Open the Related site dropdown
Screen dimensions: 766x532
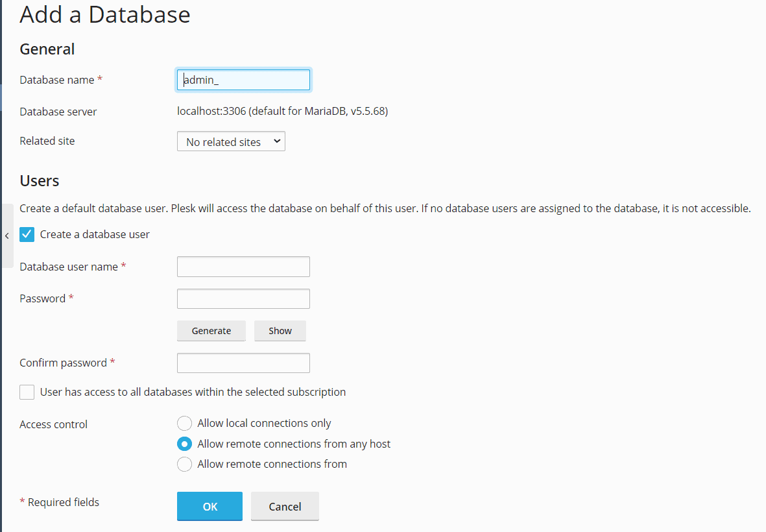click(231, 141)
